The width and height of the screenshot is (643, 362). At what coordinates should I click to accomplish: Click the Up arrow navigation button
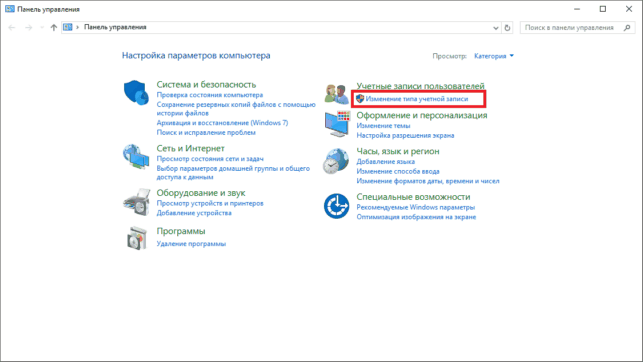click(53, 27)
